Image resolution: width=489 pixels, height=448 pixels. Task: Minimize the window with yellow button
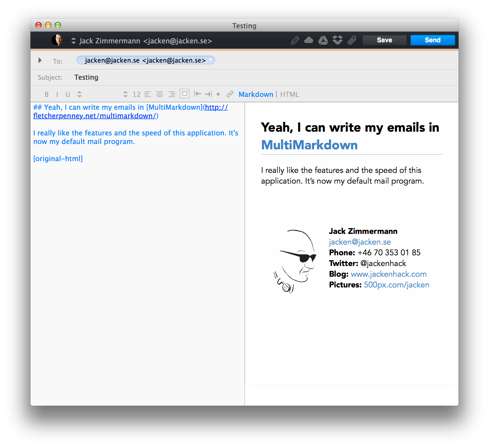[48, 25]
